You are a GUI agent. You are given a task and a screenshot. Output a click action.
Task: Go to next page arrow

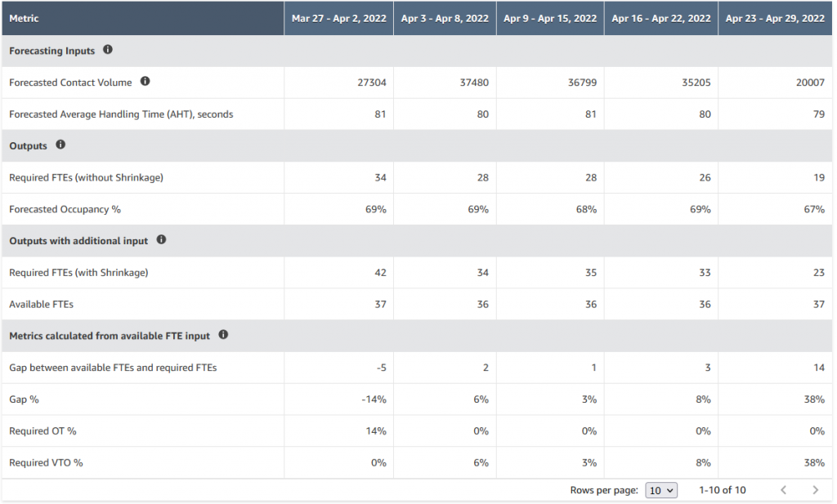pos(815,489)
